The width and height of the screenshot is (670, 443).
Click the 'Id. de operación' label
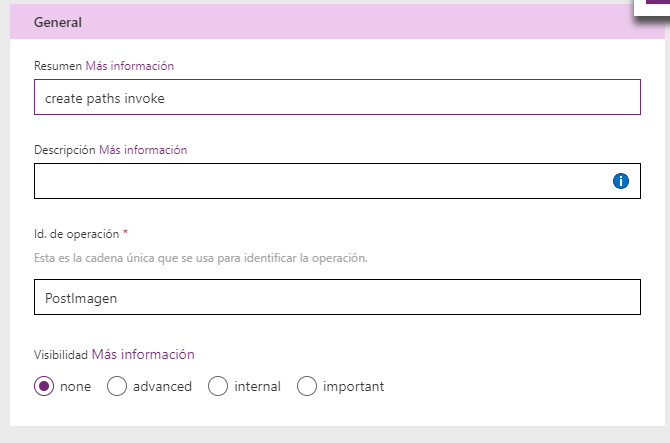click(x=76, y=234)
